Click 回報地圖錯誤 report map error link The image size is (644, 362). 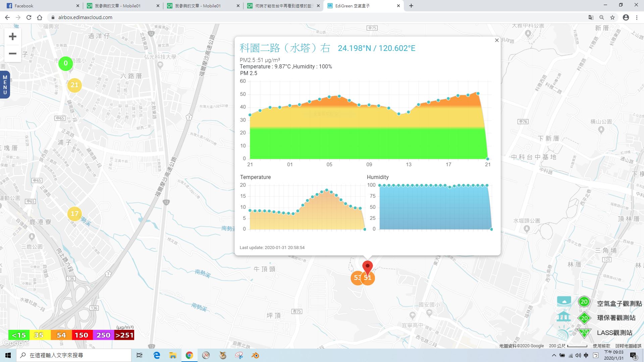(628, 346)
